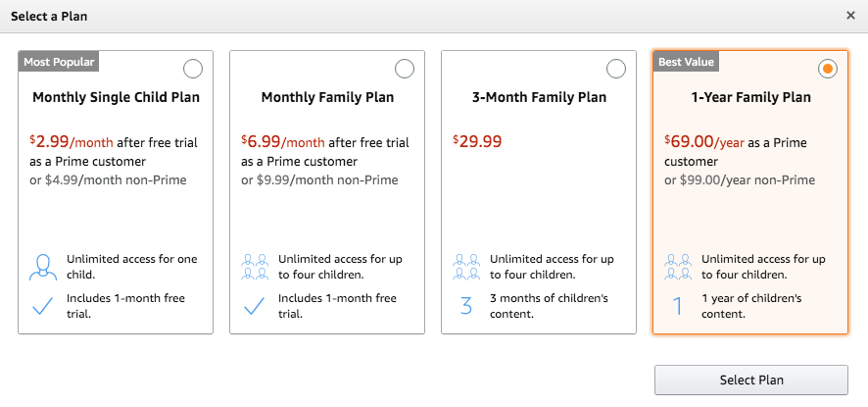Click four children icon in 1-Year Family Plan

pos(678,267)
